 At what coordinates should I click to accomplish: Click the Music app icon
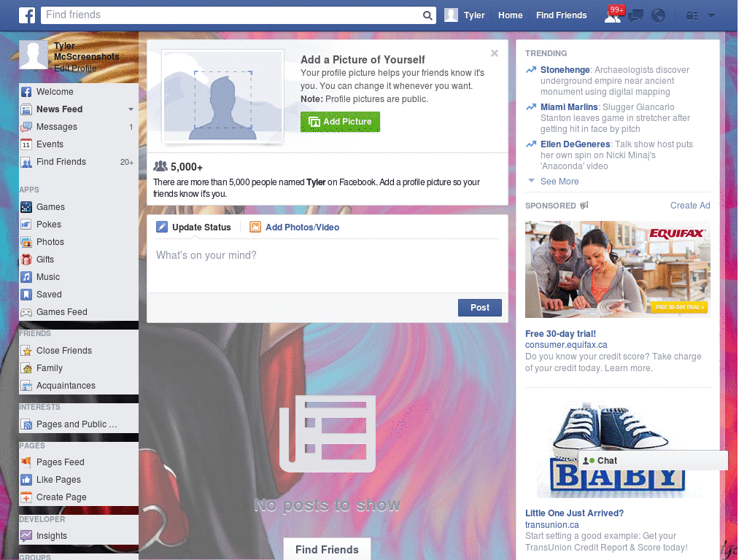tap(26, 277)
